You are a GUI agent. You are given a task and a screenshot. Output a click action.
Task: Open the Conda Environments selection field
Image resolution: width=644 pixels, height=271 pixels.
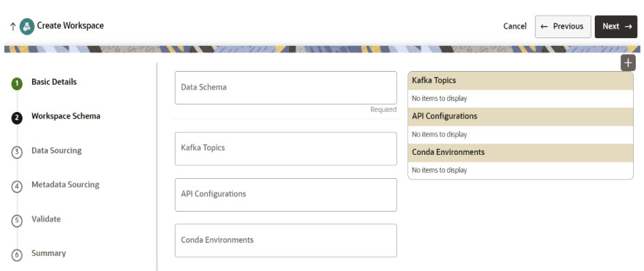[286, 240]
